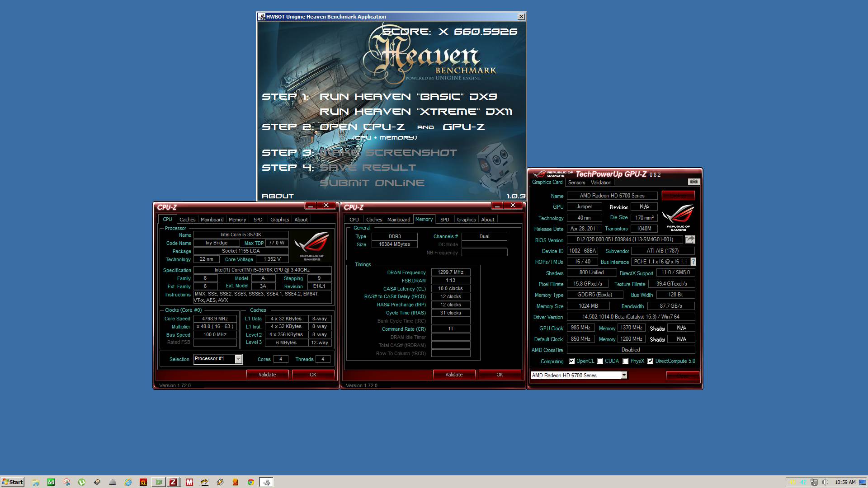The height and width of the screenshot is (488, 868).
Task: Click the DRAM Frequency field 1299.7 MHz
Action: coord(451,272)
